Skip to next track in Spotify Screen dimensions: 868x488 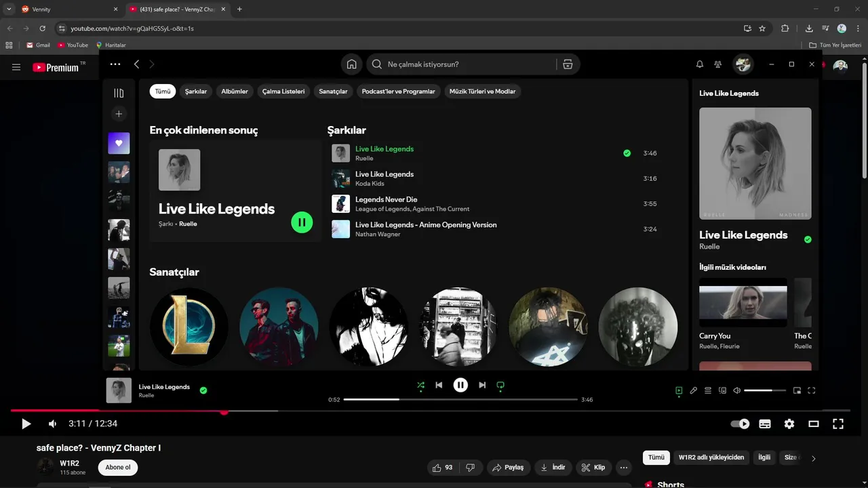482,385
